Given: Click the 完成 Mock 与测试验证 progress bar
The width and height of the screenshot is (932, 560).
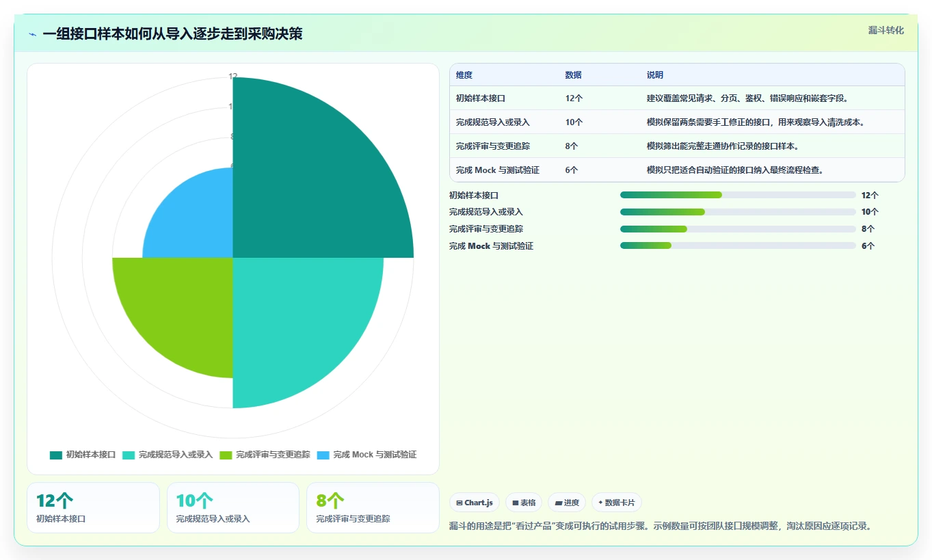Looking at the screenshot, I should [x=738, y=245].
